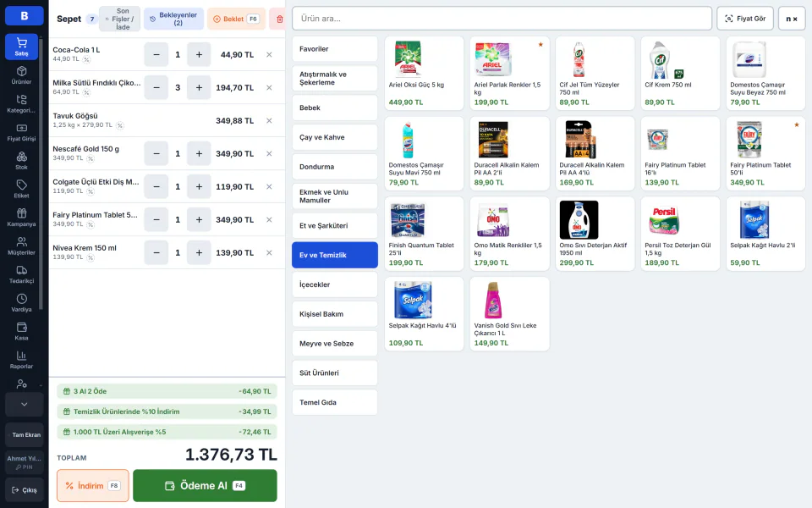
Task: Open the Kişisel Bakım category
Action: [x=335, y=314]
